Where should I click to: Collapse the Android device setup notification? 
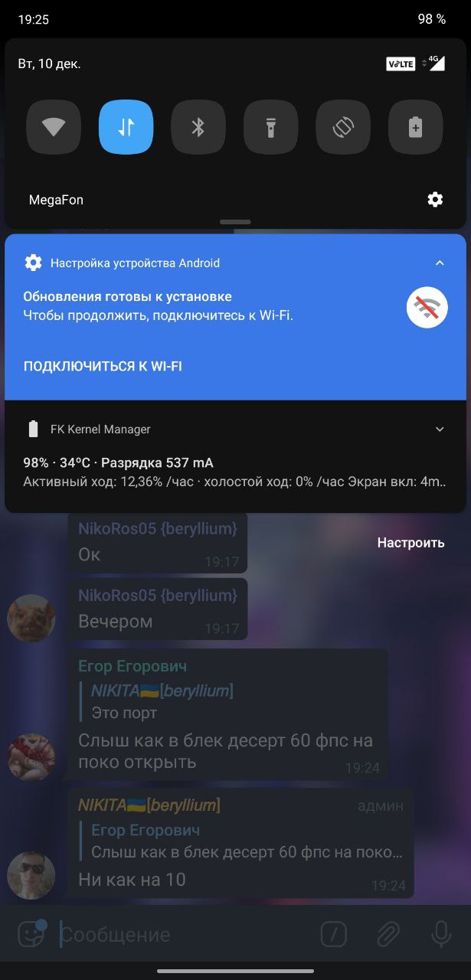tap(440, 263)
